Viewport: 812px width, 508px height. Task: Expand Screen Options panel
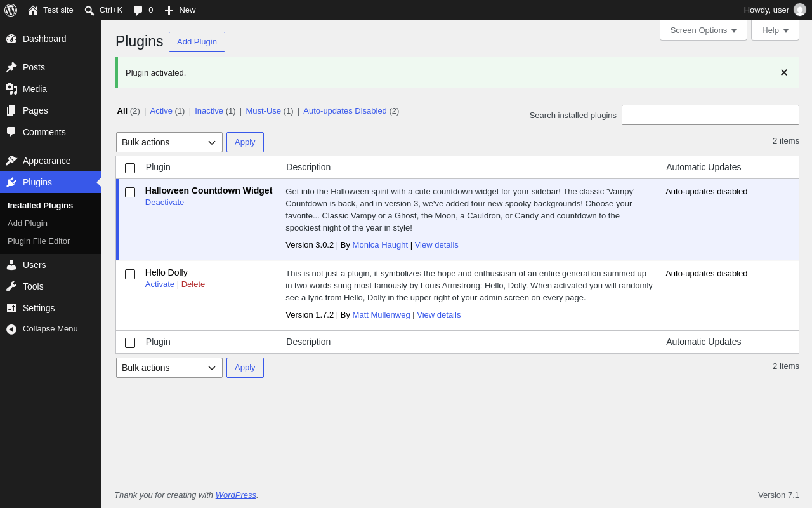click(x=704, y=30)
